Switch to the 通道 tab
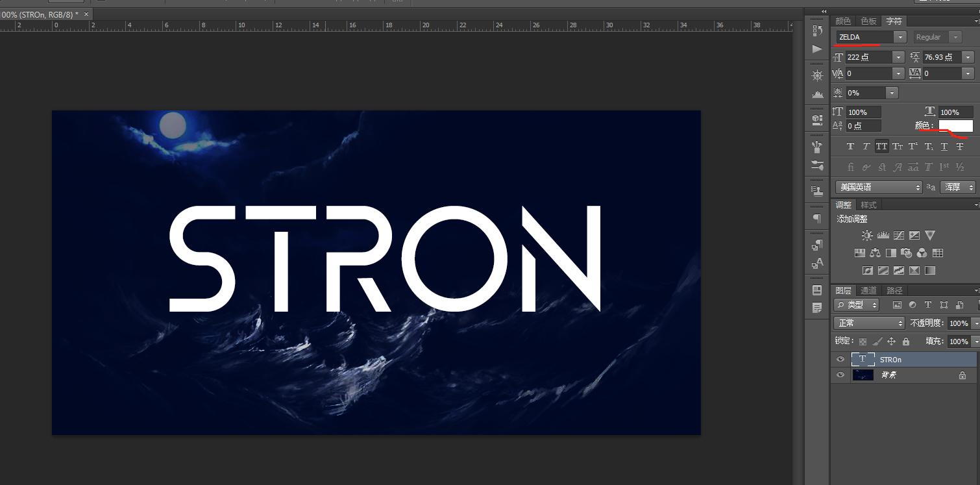The height and width of the screenshot is (485, 980). [x=868, y=290]
